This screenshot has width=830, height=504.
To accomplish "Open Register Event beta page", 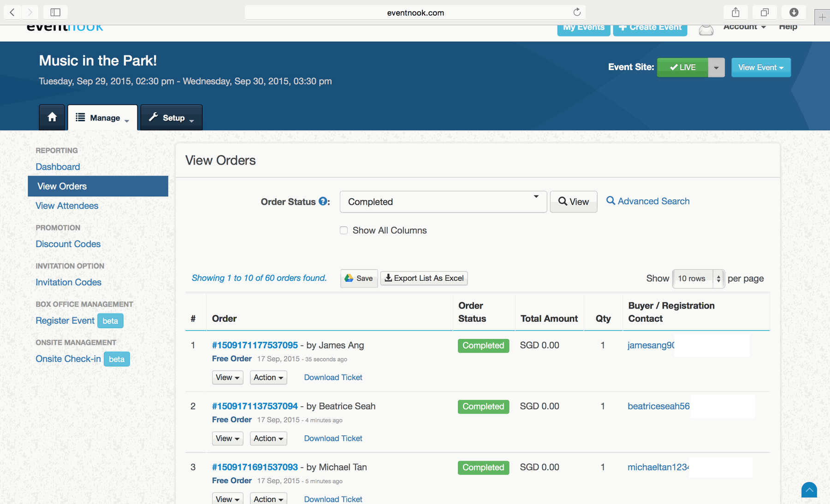I will [x=65, y=320].
